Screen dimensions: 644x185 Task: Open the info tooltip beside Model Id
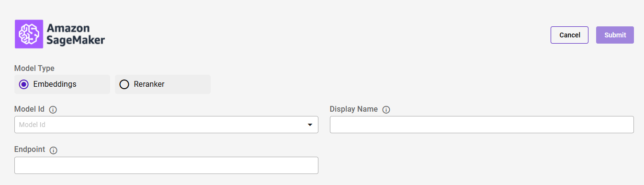click(x=53, y=110)
